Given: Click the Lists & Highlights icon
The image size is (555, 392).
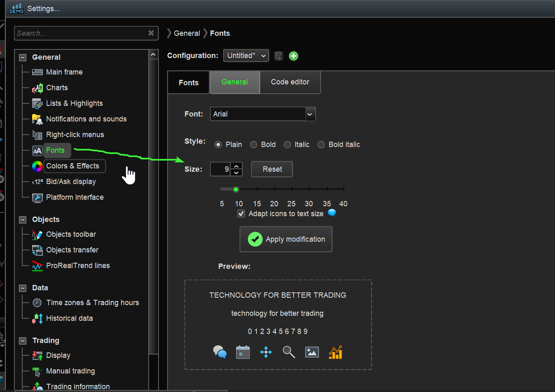Looking at the screenshot, I should point(37,103).
